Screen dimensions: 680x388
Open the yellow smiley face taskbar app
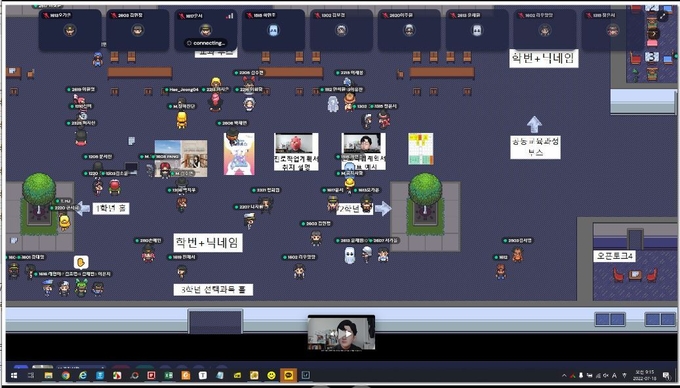(x=271, y=375)
